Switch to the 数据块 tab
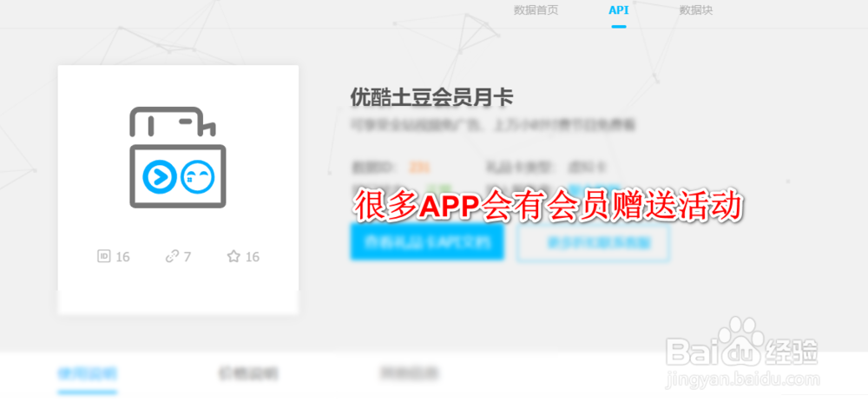Image resolution: width=868 pixels, height=409 pixels. click(696, 10)
